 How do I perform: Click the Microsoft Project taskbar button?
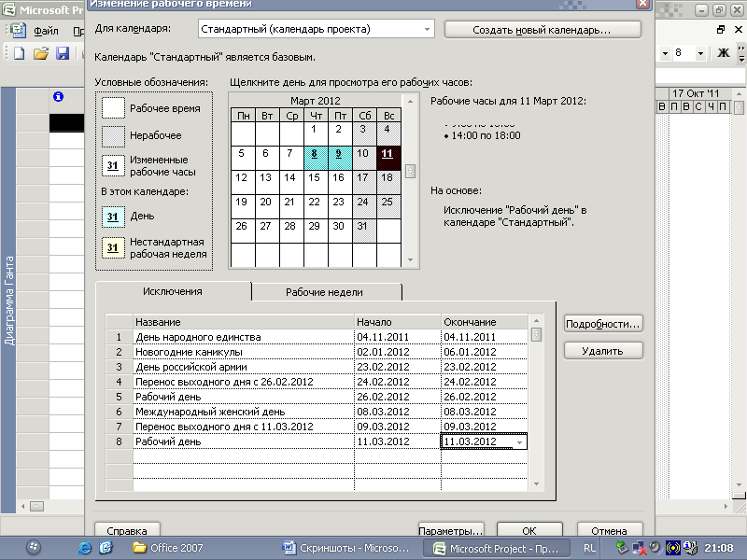497,548
